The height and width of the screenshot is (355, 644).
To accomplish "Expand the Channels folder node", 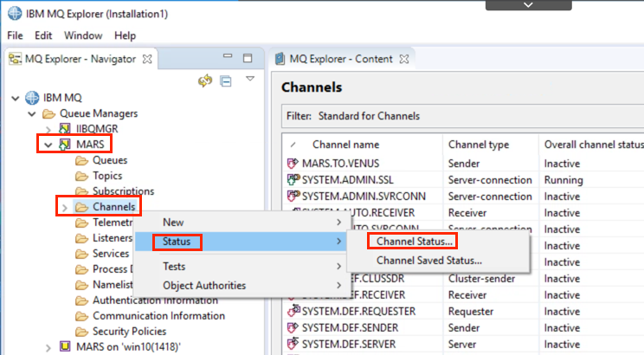I will click(64, 208).
